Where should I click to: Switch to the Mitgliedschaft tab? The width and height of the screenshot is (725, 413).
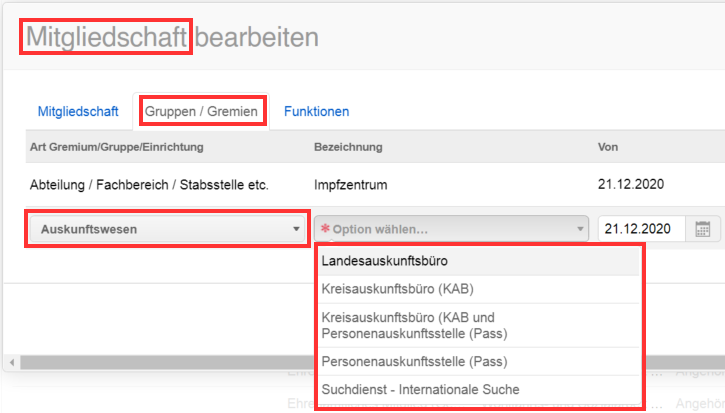point(78,111)
